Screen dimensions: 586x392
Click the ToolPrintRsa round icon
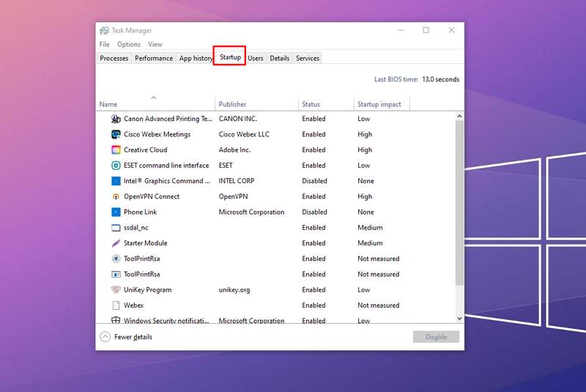116,259
